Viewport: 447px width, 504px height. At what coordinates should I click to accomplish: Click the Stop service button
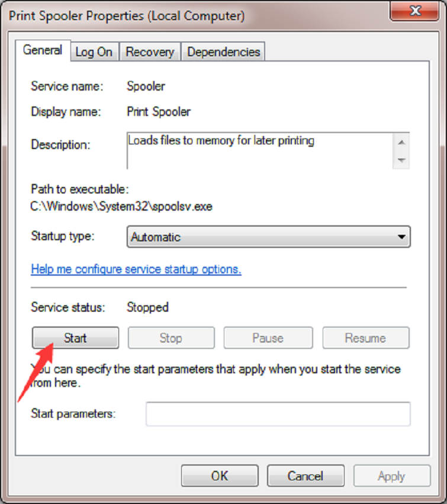click(x=171, y=338)
